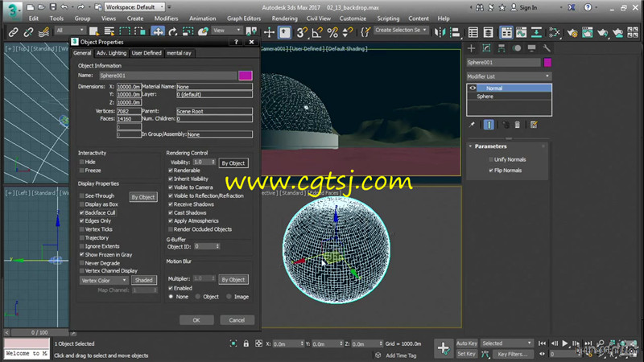Open the Modifiers menu

pyautogui.click(x=166, y=19)
